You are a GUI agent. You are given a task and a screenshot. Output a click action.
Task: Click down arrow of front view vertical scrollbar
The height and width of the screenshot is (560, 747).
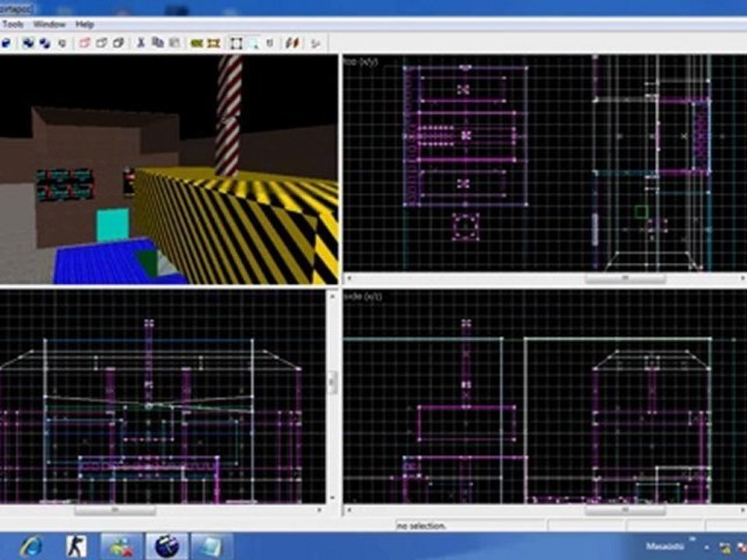tap(332, 498)
